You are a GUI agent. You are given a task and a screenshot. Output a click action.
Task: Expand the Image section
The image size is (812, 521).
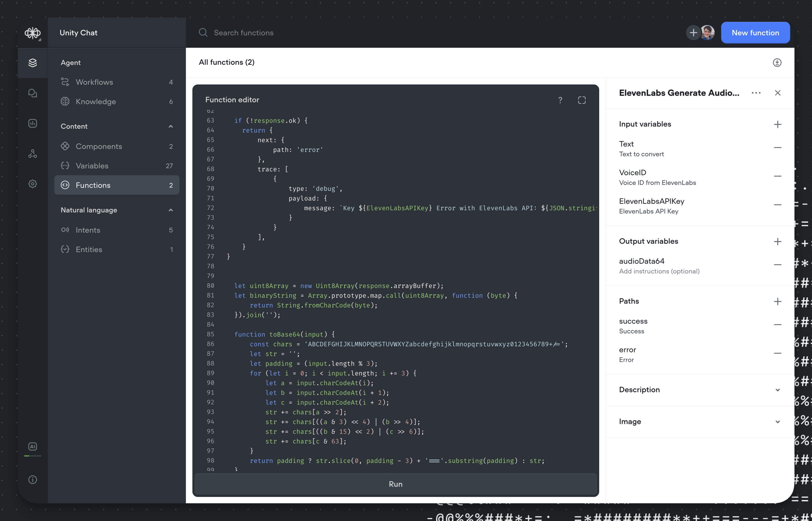(x=777, y=422)
